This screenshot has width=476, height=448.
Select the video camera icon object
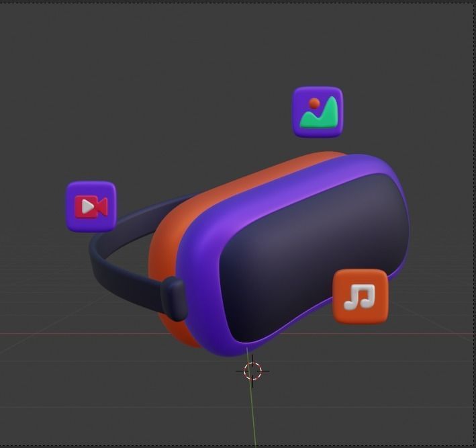(91, 206)
